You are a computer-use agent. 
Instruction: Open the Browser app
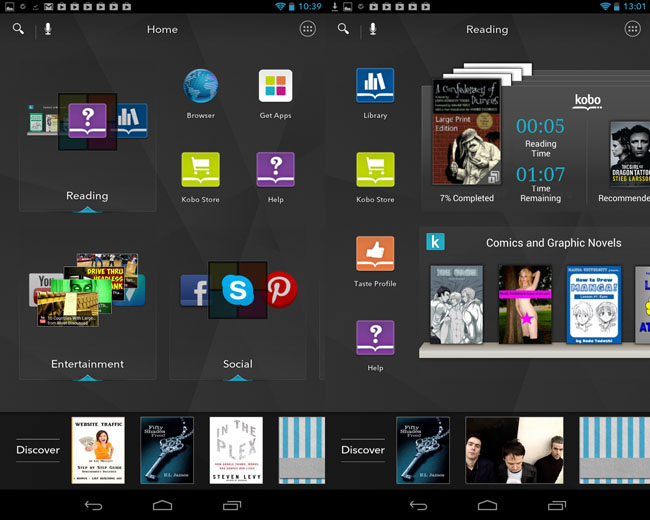[201, 94]
